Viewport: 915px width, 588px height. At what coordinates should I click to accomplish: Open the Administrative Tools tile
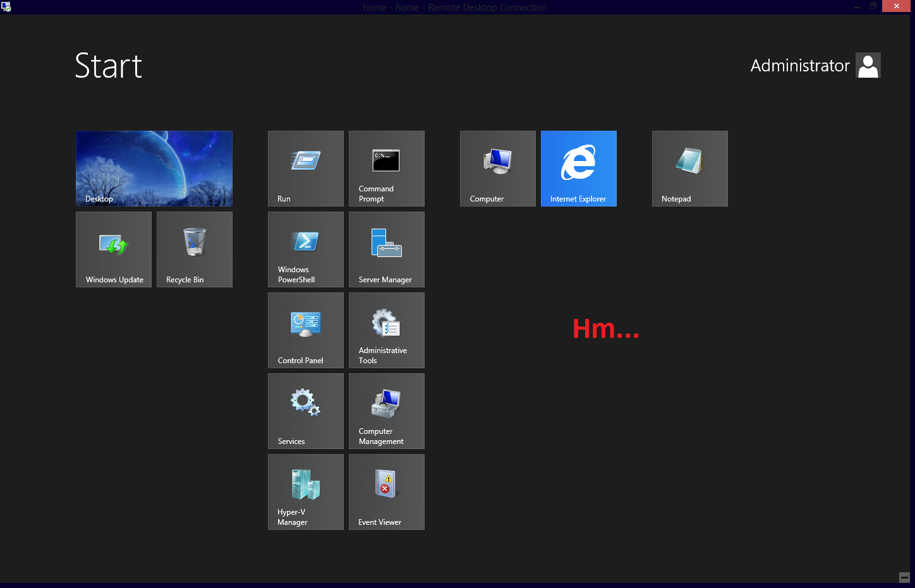pyautogui.click(x=387, y=330)
